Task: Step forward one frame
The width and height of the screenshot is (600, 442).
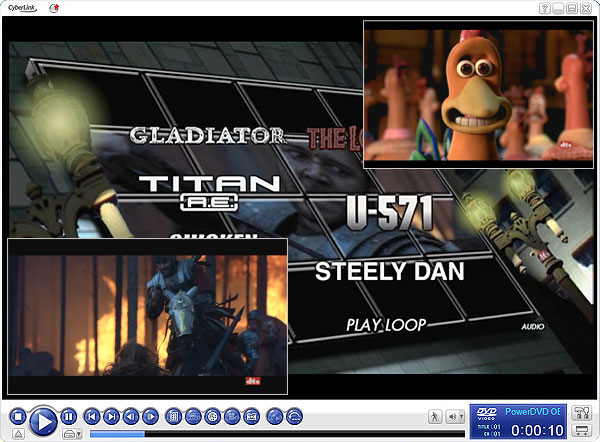Action: point(151,416)
